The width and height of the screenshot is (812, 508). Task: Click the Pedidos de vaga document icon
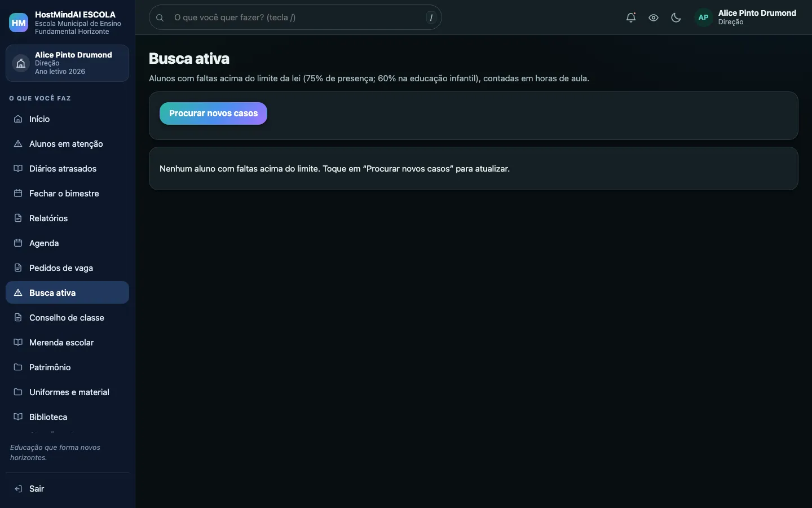(18, 268)
